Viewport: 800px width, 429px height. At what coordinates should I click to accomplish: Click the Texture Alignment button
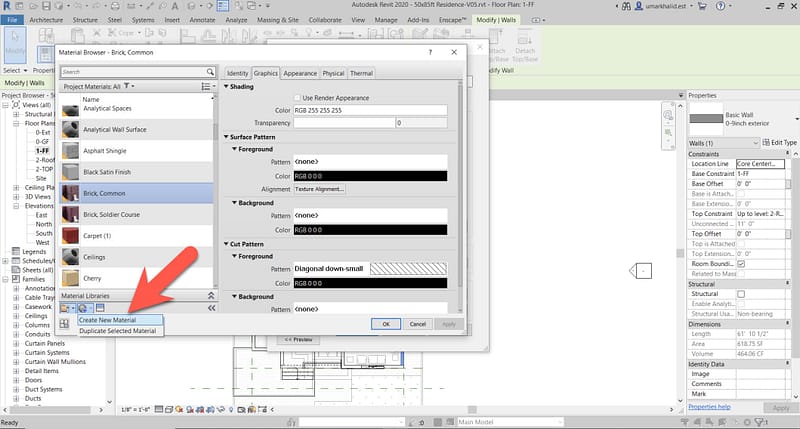click(319, 189)
